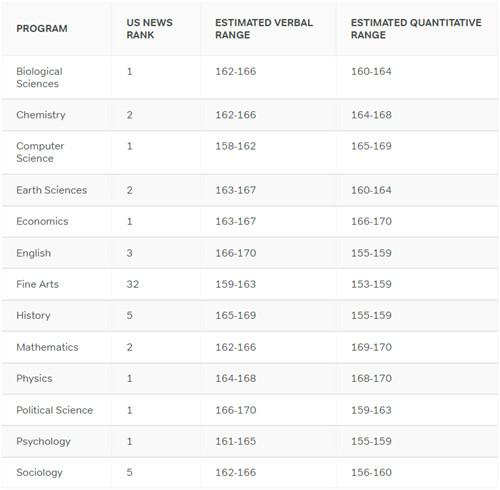The image size is (500, 490).
Task: Click the English row label
Action: (33, 253)
